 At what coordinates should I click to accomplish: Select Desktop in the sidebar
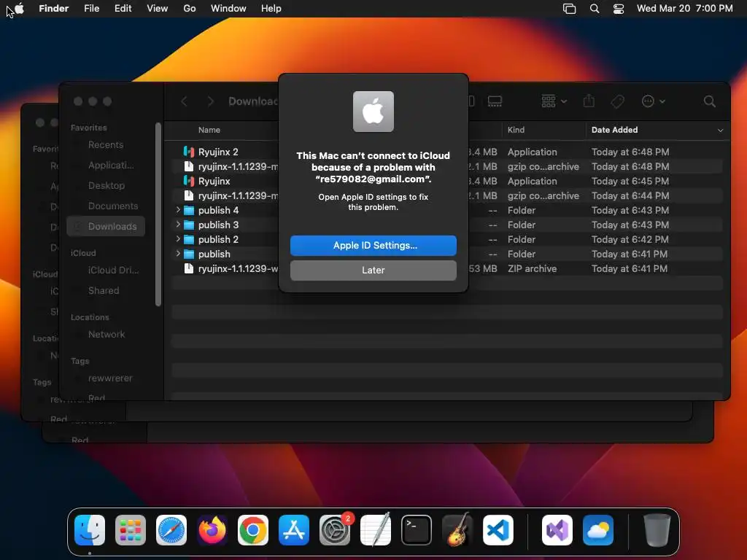(x=107, y=186)
